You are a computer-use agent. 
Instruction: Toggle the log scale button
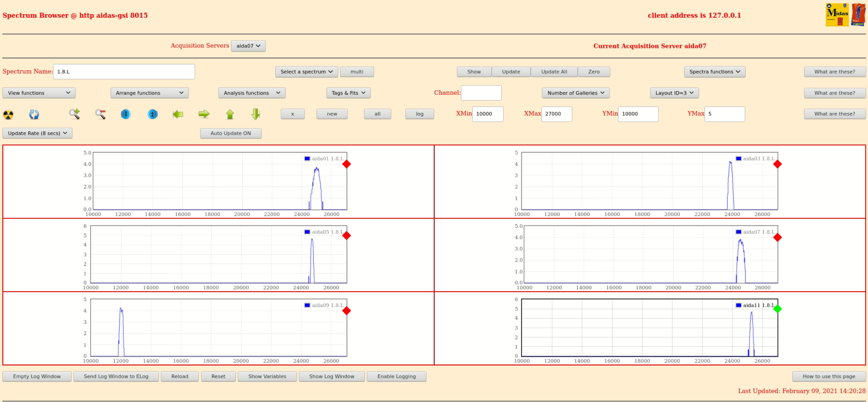[x=419, y=114]
